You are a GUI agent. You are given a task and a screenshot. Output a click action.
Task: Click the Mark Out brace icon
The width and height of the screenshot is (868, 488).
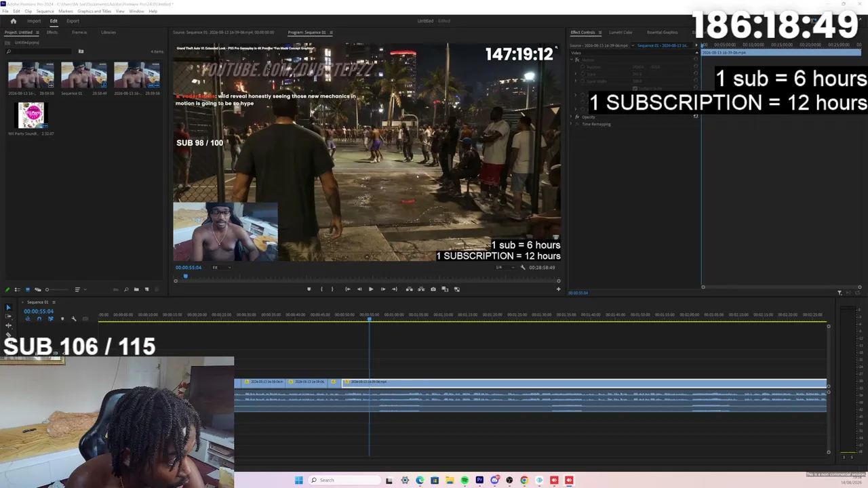point(332,289)
